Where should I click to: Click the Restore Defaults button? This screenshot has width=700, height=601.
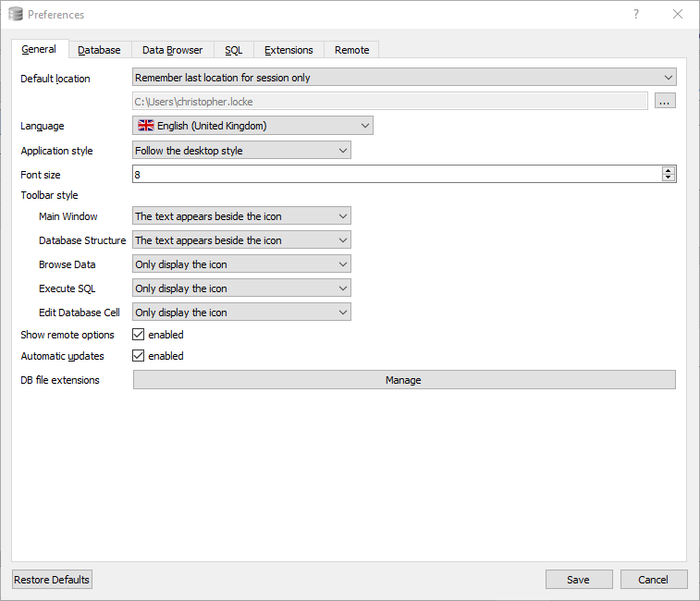tap(52, 580)
